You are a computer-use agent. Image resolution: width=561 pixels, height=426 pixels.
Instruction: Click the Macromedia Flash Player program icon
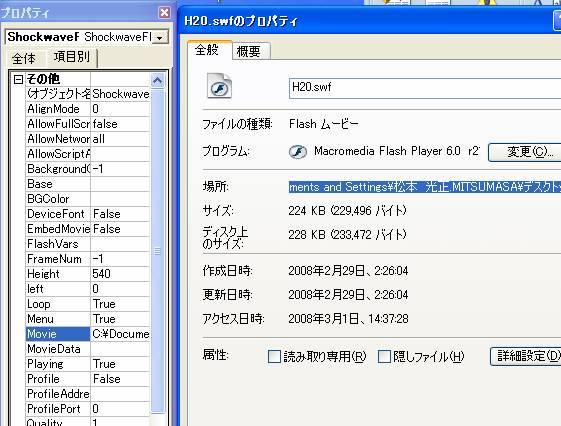click(298, 152)
